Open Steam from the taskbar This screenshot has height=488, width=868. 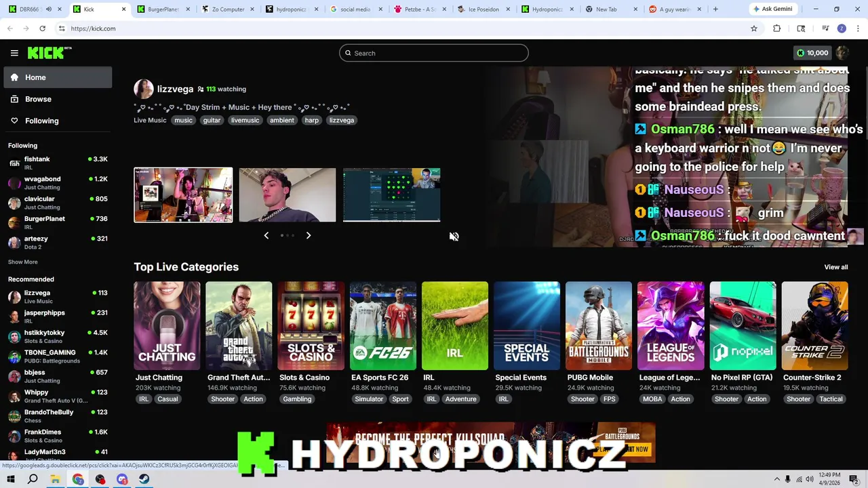tap(144, 479)
